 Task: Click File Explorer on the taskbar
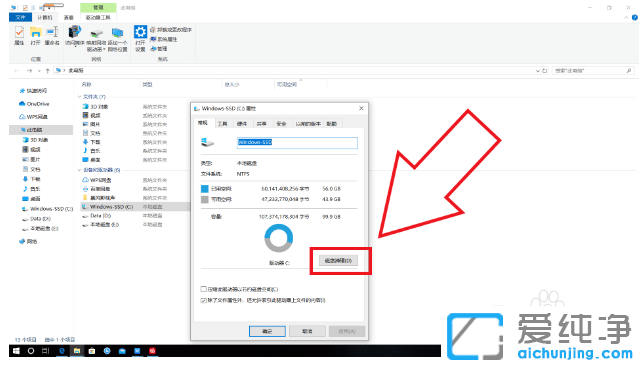tap(77, 351)
